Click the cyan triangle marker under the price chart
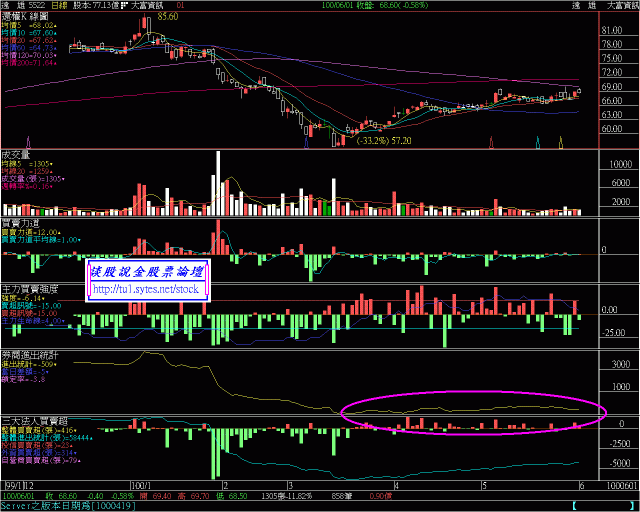640x512 pixels. point(538,142)
